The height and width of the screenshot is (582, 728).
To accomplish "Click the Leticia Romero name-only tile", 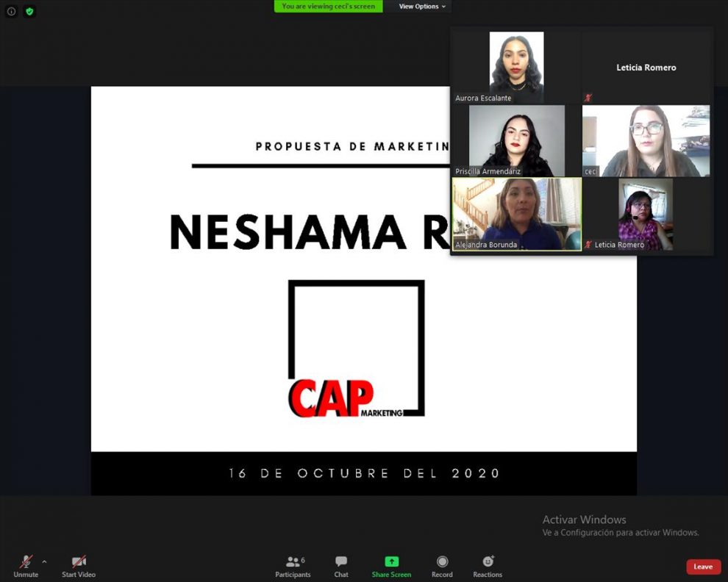I will 646,67.
